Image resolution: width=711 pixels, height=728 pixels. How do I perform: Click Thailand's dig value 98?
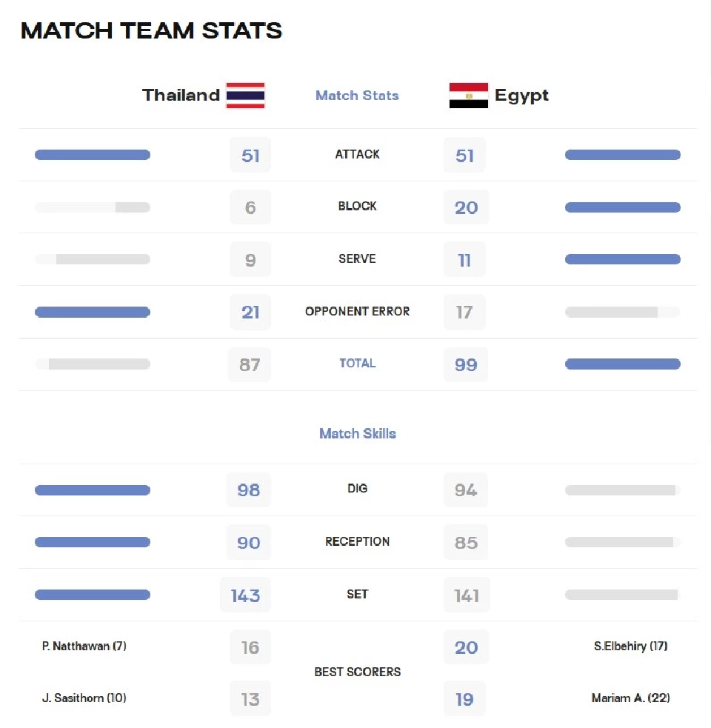click(248, 490)
